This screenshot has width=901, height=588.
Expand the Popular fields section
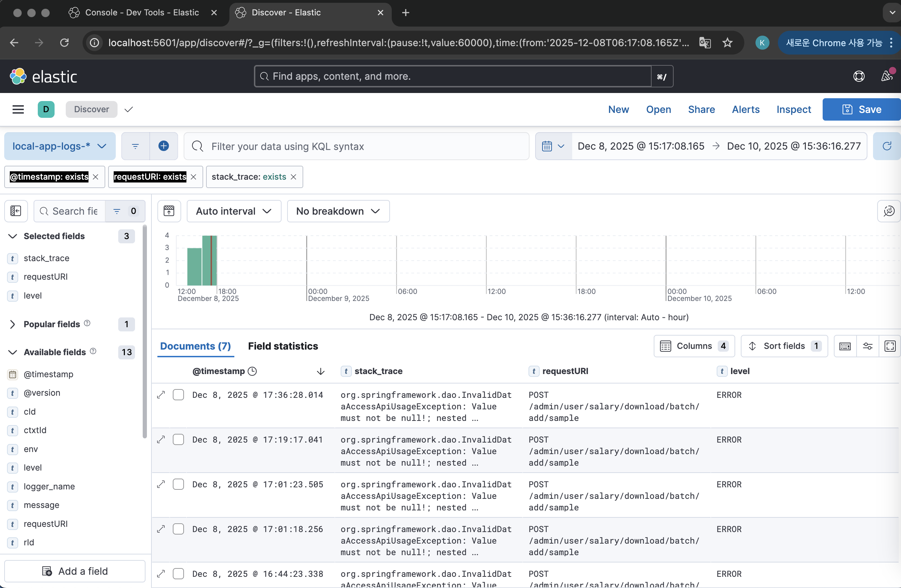(x=13, y=324)
